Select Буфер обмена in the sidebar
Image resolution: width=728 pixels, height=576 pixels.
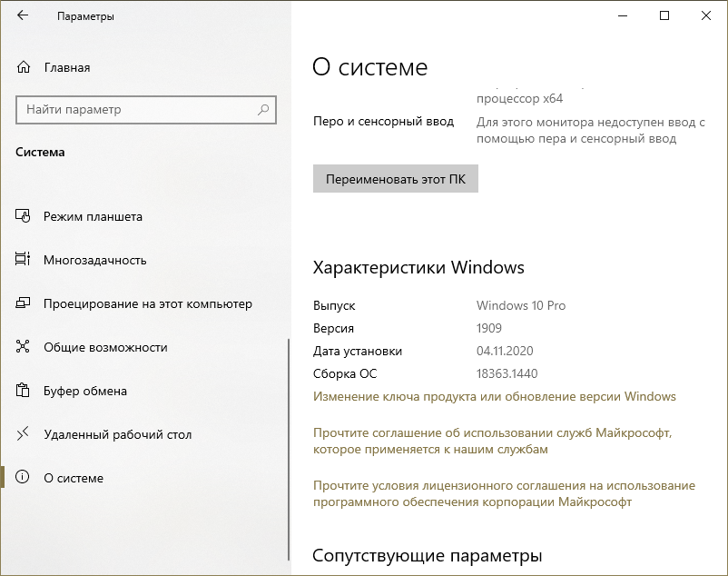point(85,392)
